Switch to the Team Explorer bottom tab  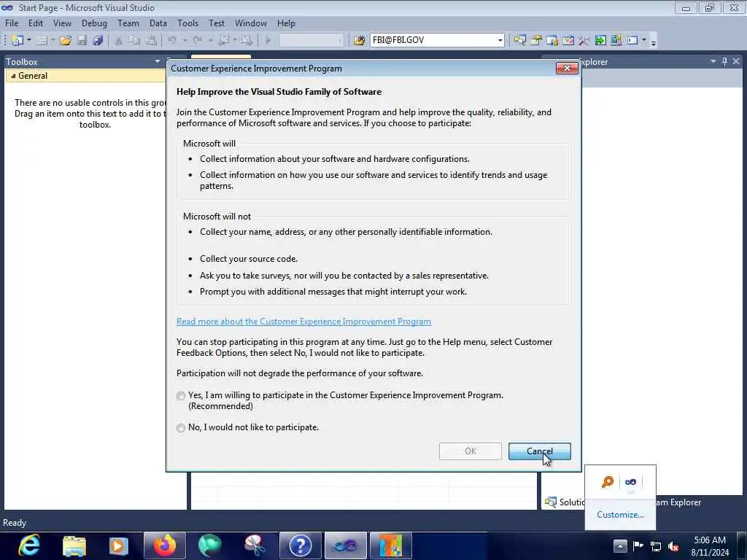(x=678, y=502)
